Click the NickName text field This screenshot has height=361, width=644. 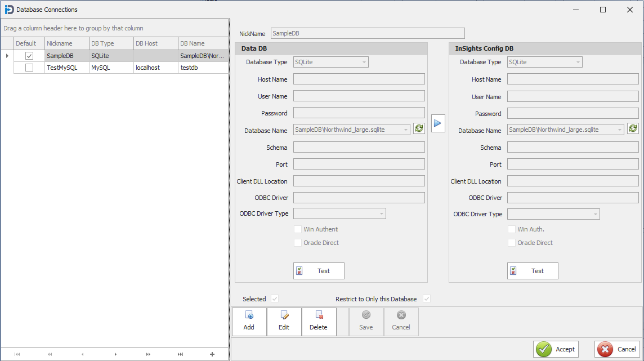[x=368, y=33]
